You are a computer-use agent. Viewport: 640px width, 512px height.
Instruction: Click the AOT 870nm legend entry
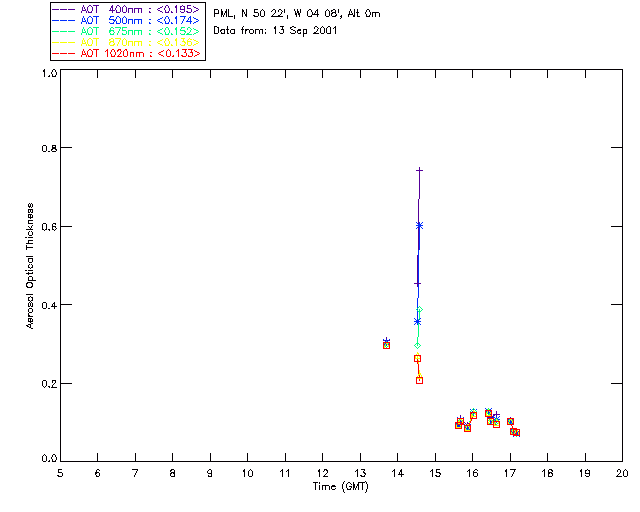point(126,42)
